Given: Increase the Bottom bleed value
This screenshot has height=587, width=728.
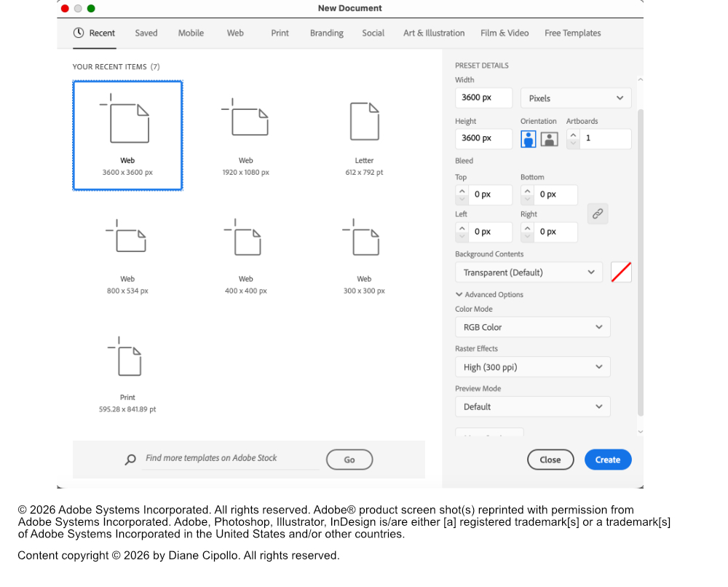Looking at the screenshot, I should [x=527, y=191].
